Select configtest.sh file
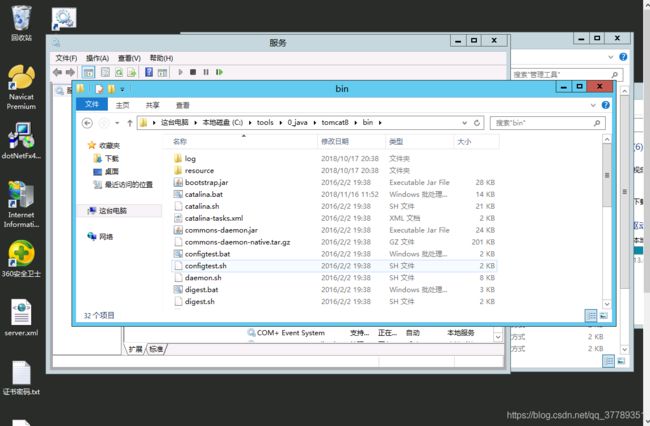Screen dimensions: 650x426 coord(334,266)
